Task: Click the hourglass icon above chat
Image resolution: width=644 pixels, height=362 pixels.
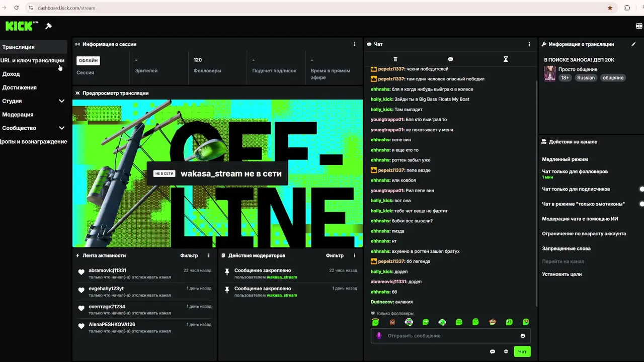Action: tap(506, 59)
